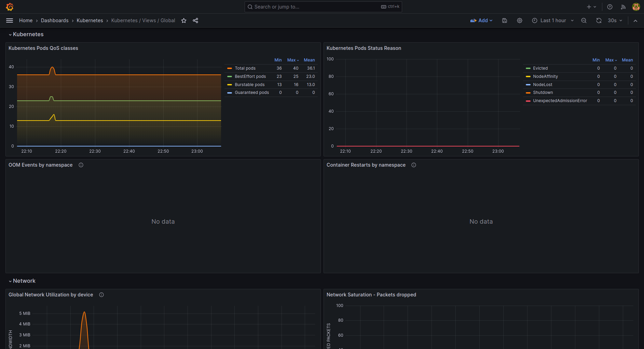The image size is (644, 349).
Task: Star the dashboard as favorite
Action: (x=184, y=20)
